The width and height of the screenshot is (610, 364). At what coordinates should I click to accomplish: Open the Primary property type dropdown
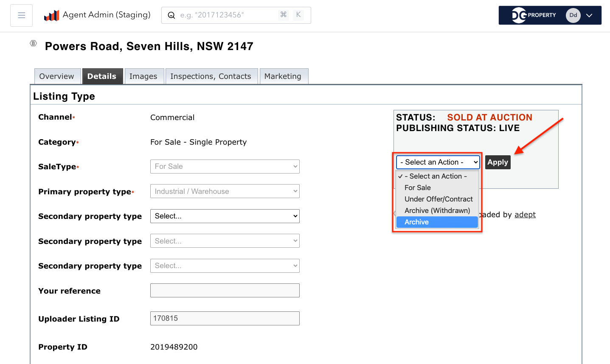tap(225, 191)
